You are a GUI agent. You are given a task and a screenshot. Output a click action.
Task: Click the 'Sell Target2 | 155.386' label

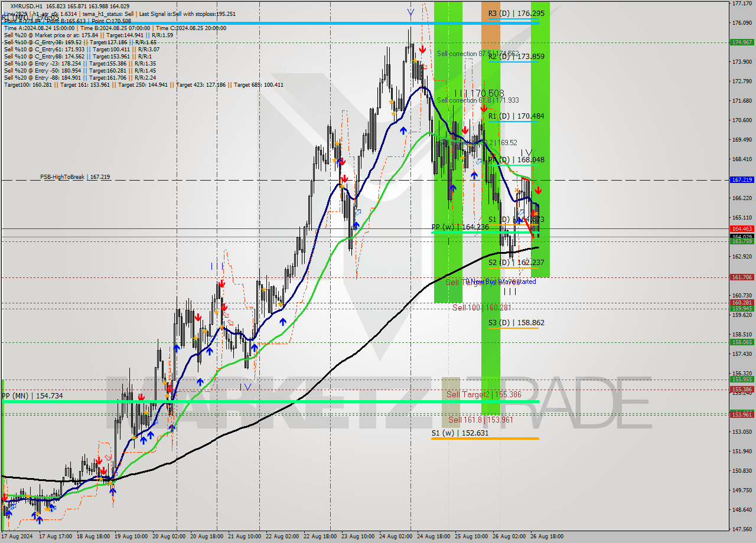484,394
